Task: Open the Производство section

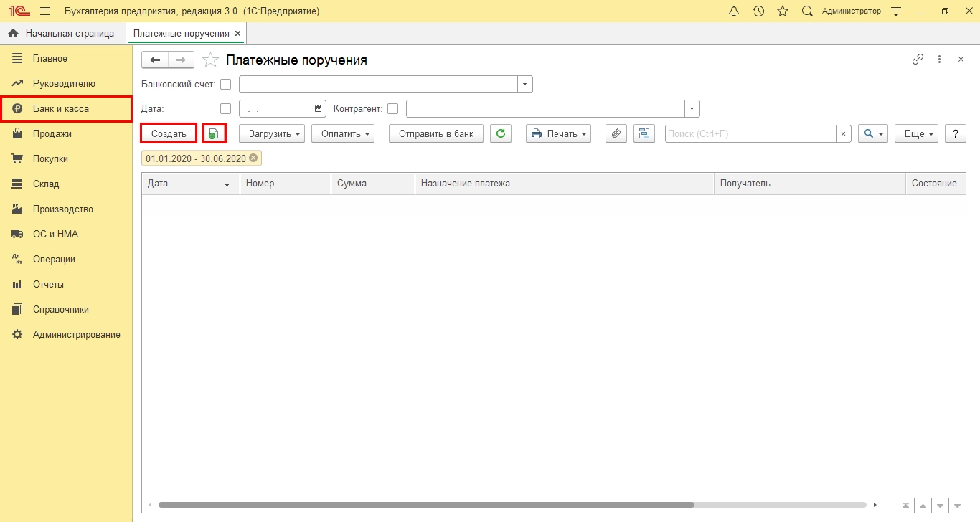Action: click(x=66, y=209)
